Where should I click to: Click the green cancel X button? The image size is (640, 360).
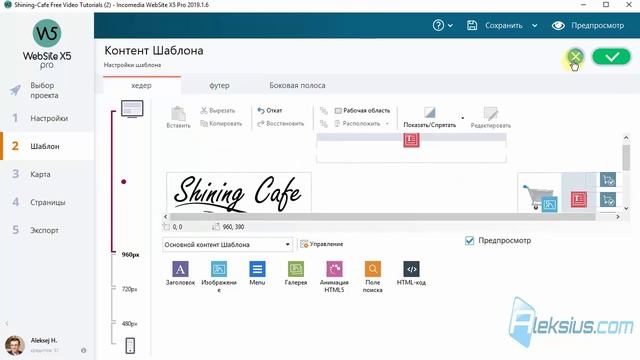575,56
